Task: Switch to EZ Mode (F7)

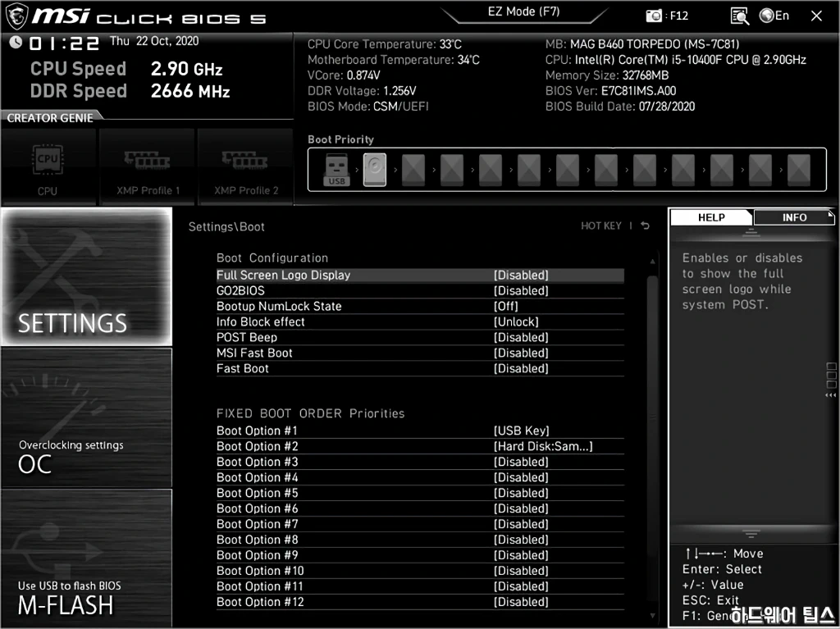Action: pos(523,11)
